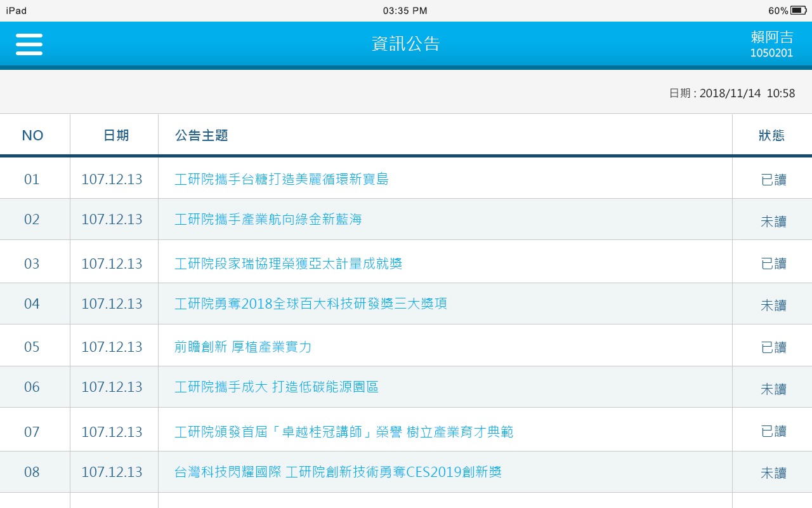The height and width of the screenshot is (508, 812).
Task: Click 已讀 status of row 01
Action: [x=773, y=180]
